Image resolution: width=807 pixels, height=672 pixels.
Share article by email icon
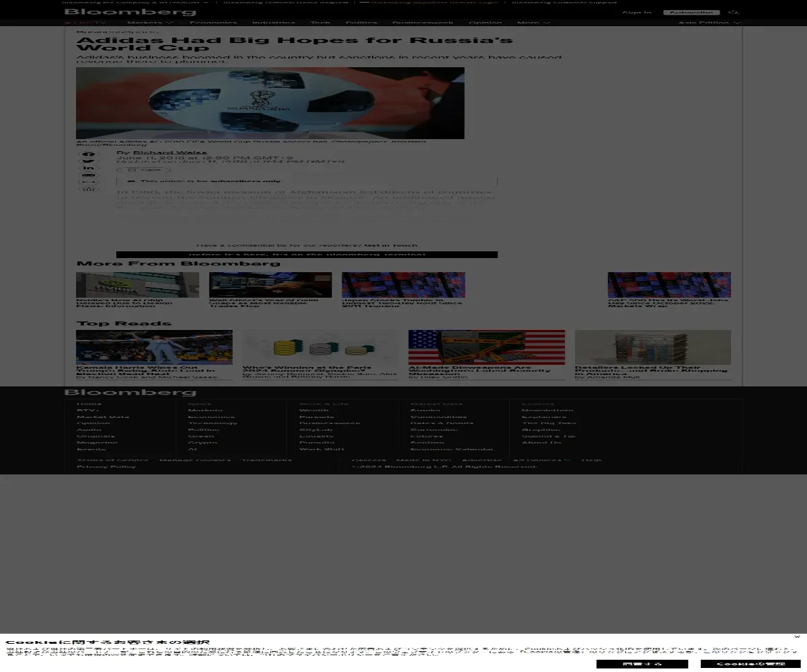pos(89,175)
